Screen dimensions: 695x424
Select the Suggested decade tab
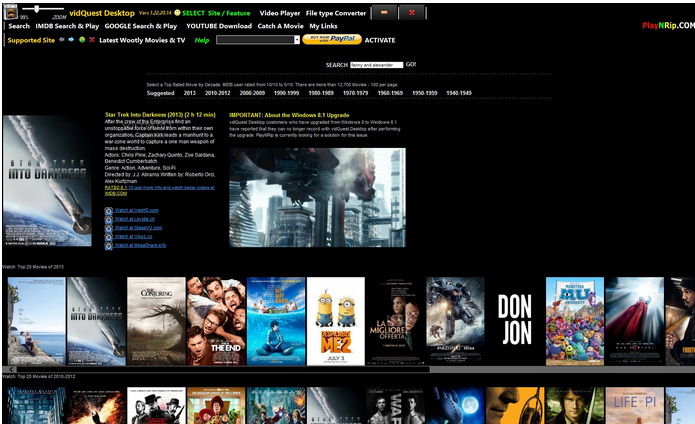point(160,93)
